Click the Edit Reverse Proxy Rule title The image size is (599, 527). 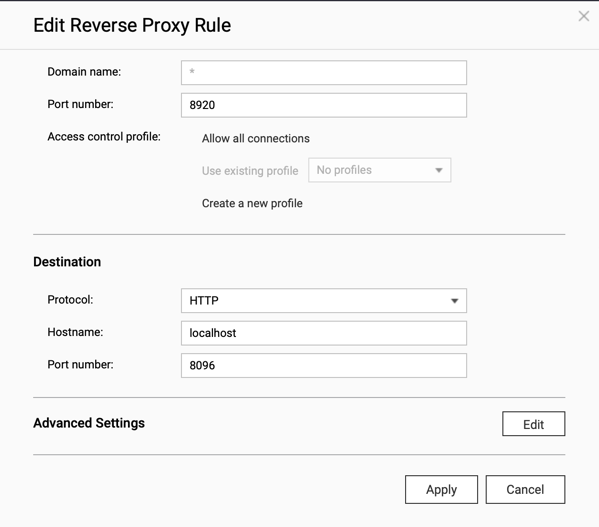(132, 25)
